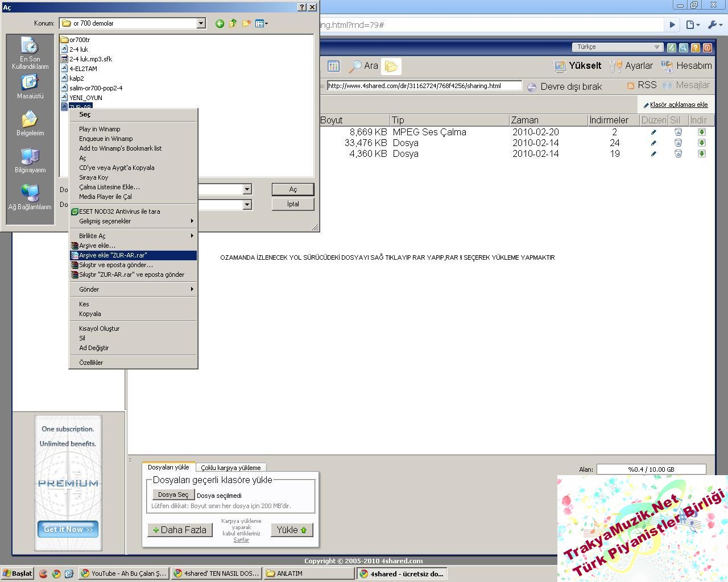This screenshot has width=728, height=582.
Task: Switch to Çoklu karşıya yükleme tab
Action: pyautogui.click(x=230, y=467)
